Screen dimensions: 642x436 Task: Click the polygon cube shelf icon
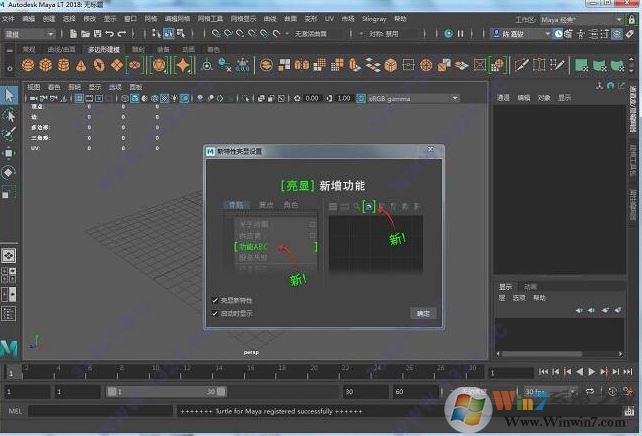(45, 65)
